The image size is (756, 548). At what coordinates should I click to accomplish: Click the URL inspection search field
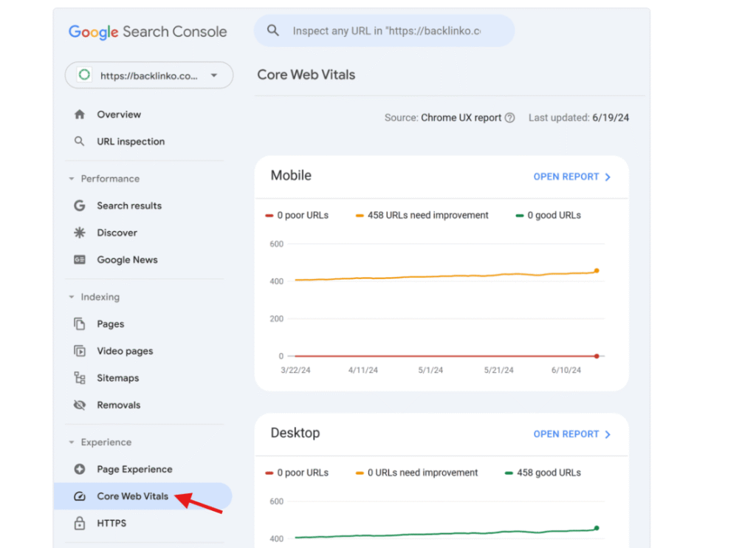click(x=384, y=30)
